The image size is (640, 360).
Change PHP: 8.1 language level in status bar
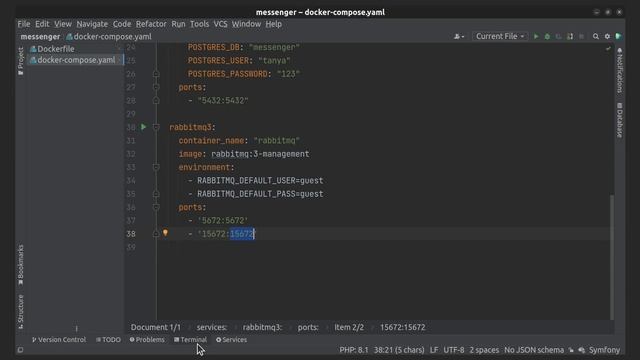coord(354,350)
